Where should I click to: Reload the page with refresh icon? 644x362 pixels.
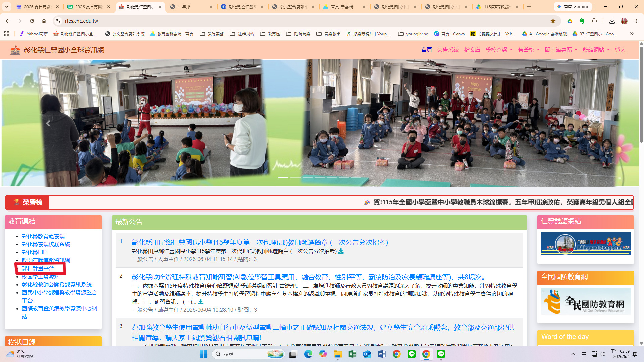coord(32,21)
